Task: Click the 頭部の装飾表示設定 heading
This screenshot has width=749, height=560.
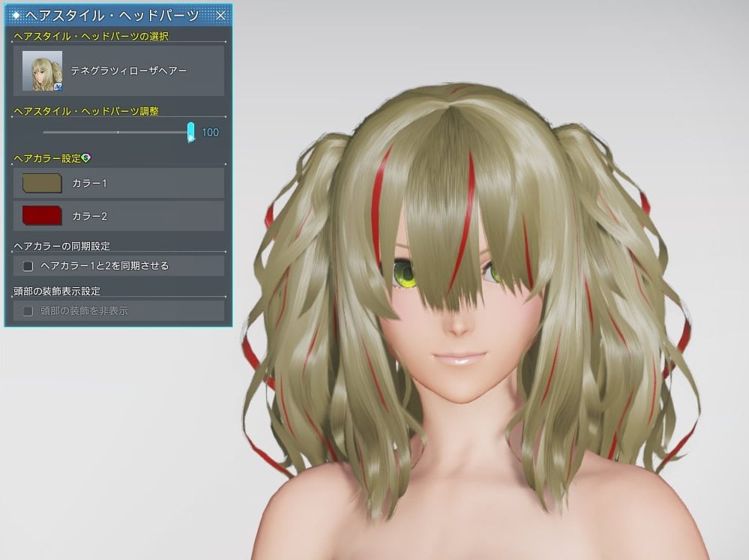Action: point(57,291)
